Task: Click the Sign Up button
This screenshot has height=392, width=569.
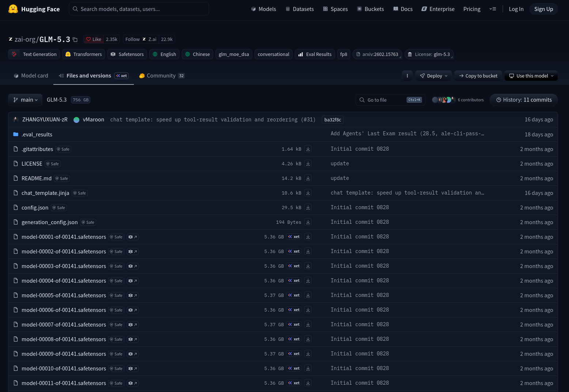Action: (543, 9)
